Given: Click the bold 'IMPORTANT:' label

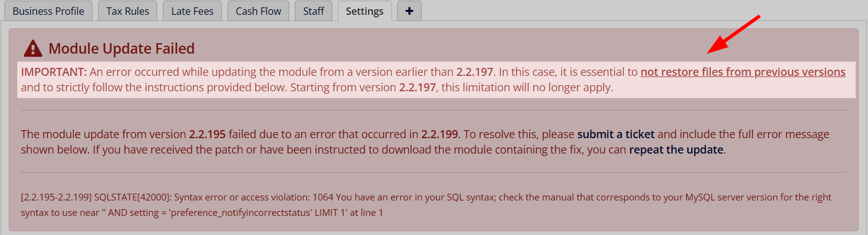Looking at the screenshot, I should tap(54, 72).
